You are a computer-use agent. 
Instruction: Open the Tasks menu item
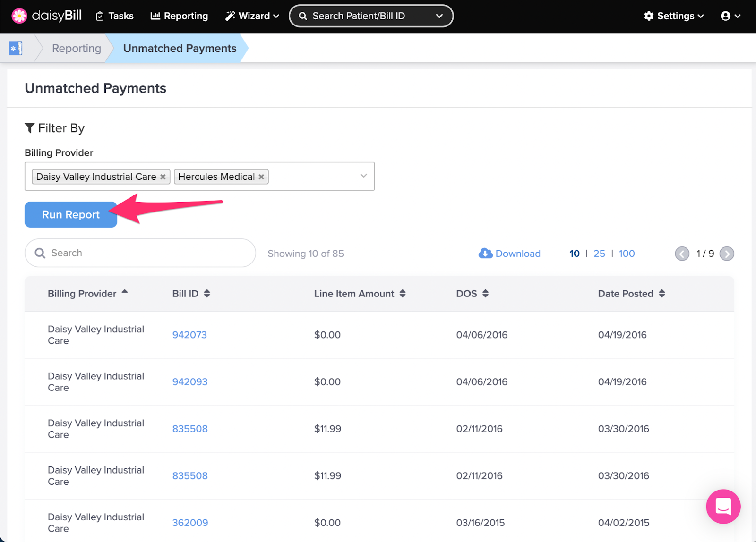(x=115, y=16)
